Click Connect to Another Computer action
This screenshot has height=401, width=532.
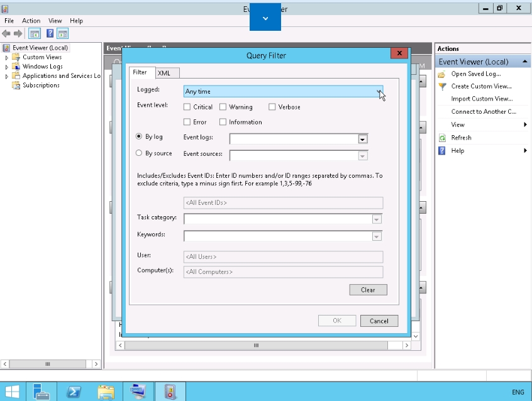point(484,112)
